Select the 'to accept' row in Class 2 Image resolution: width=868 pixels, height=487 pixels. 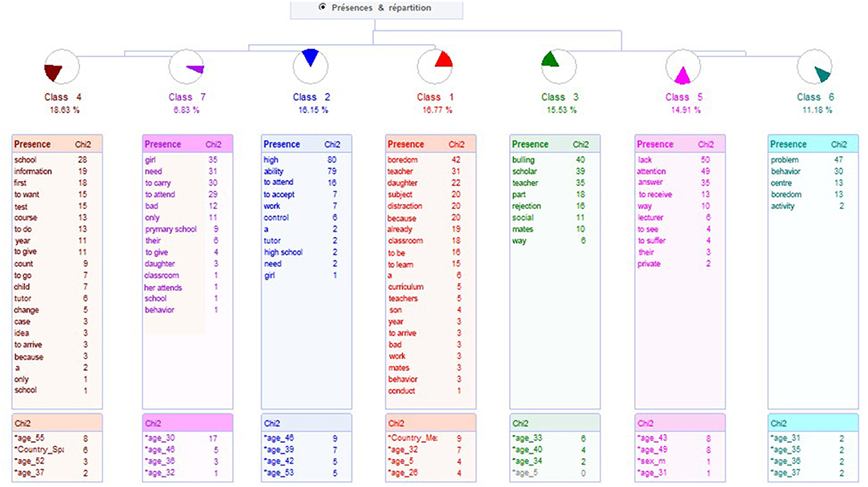point(306,195)
